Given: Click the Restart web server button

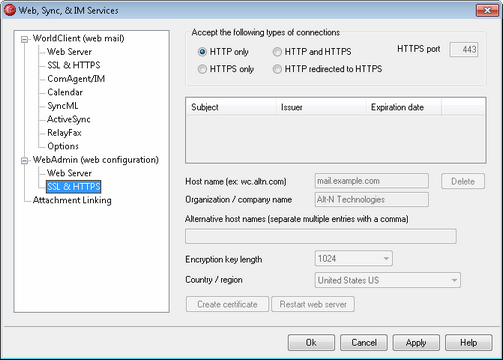Looking at the screenshot, I should click(313, 304).
